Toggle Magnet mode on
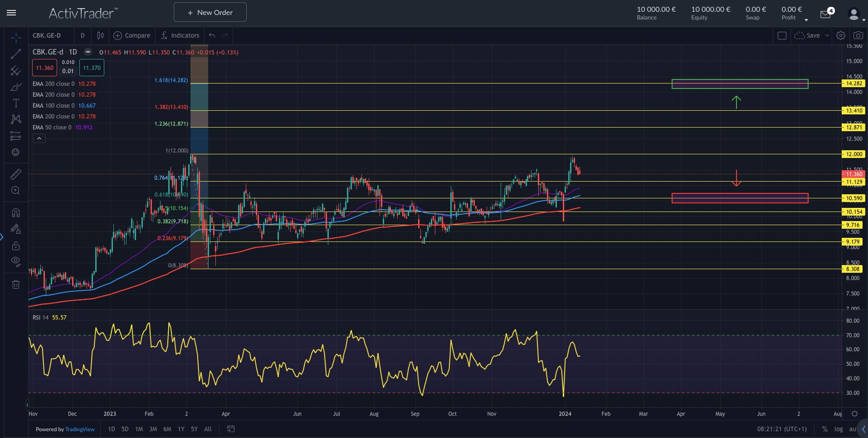The width and height of the screenshot is (868, 438). [x=15, y=213]
